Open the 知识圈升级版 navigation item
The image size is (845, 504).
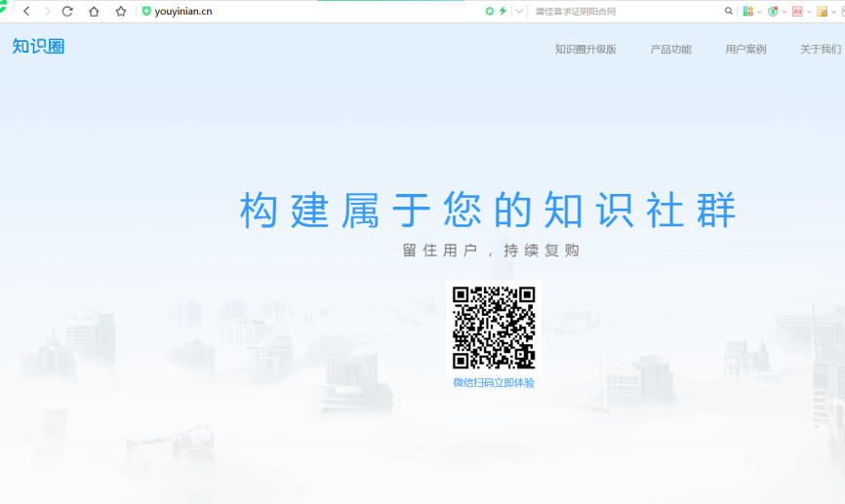click(585, 50)
